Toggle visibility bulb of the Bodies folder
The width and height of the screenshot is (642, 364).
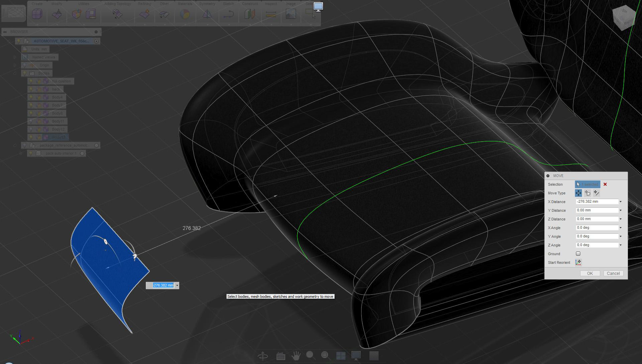(x=24, y=73)
